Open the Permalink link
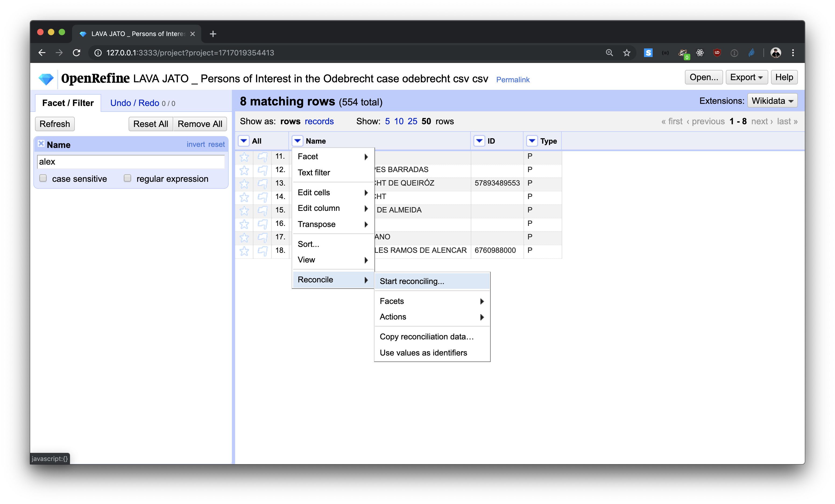Image resolution: width=835 pixels, height=504 pixels. click(x=512, y=80)
